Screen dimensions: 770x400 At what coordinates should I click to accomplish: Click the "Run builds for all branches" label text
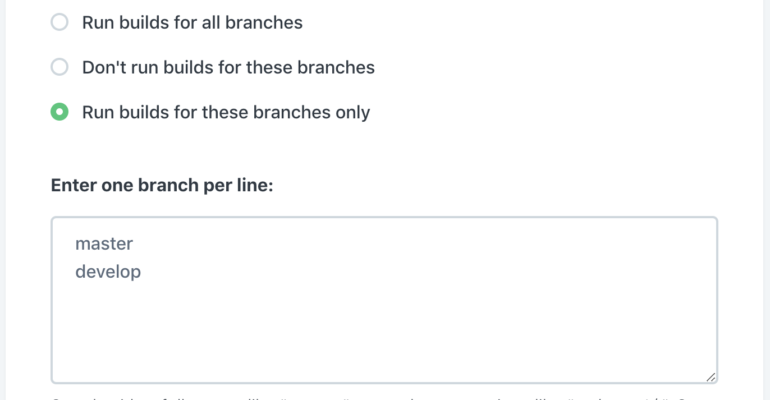[x=192, y=23]
